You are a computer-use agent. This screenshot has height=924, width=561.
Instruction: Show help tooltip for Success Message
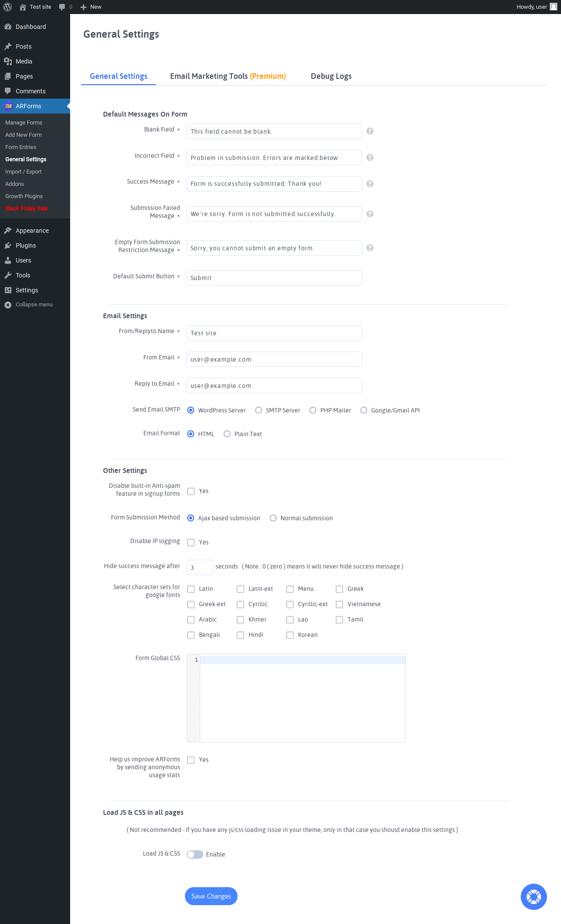370,184
